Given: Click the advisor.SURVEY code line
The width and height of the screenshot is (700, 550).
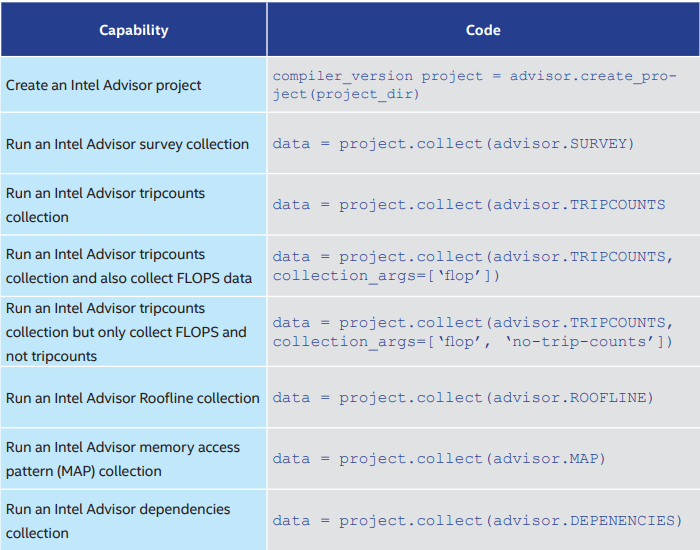Looking at the screenshot, I should [453, 144].
